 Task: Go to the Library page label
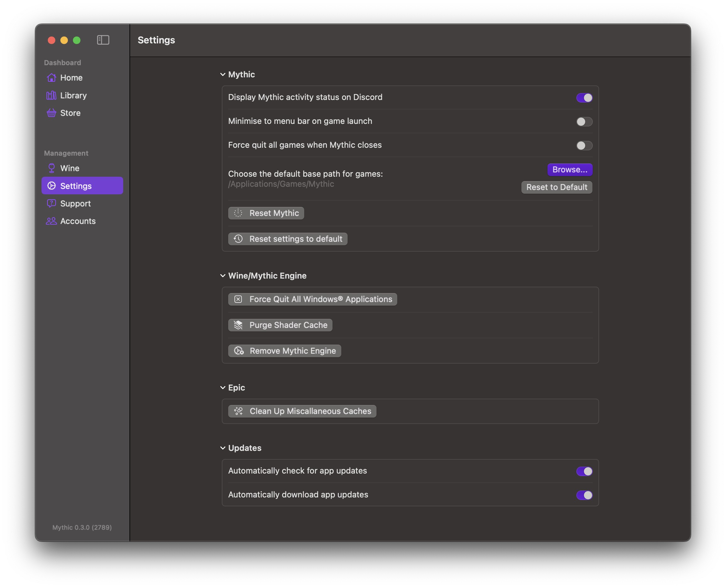click(x=74, y=96)
